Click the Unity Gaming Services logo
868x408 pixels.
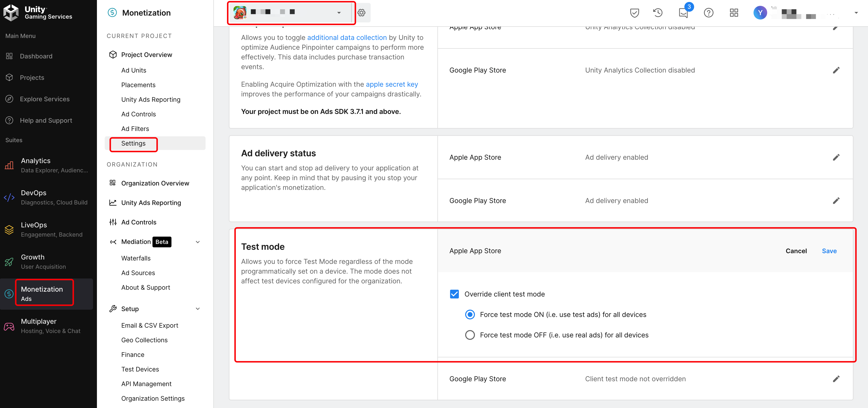pyautogui.click(x=38, y=12)
